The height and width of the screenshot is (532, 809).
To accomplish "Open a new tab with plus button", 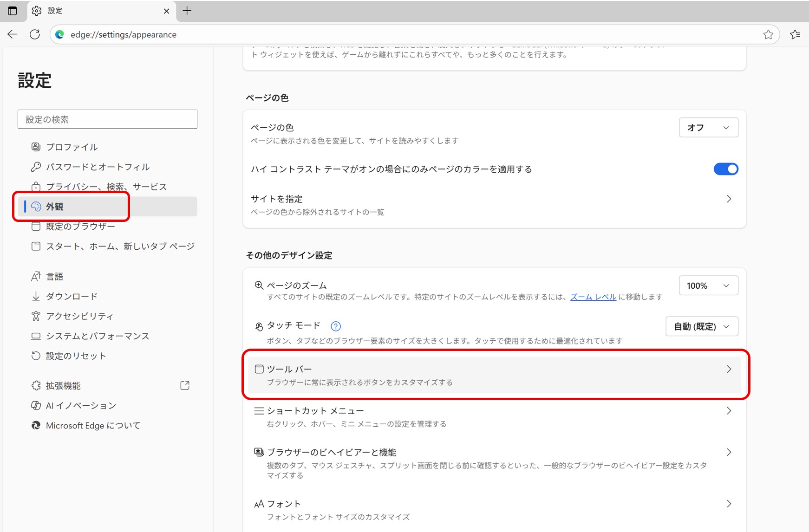I will coord(187,11).
